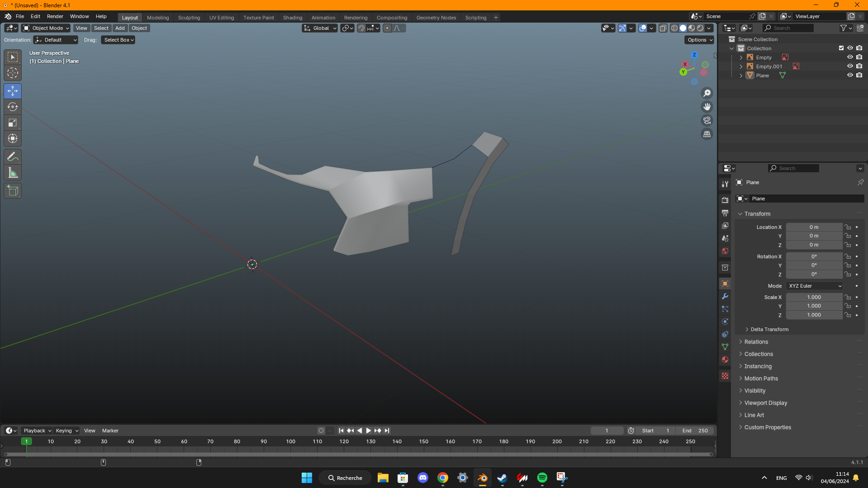868x488 pixels.
Task: Toggle Collection exclude checkbox in outliner
Action: (841, 48)
